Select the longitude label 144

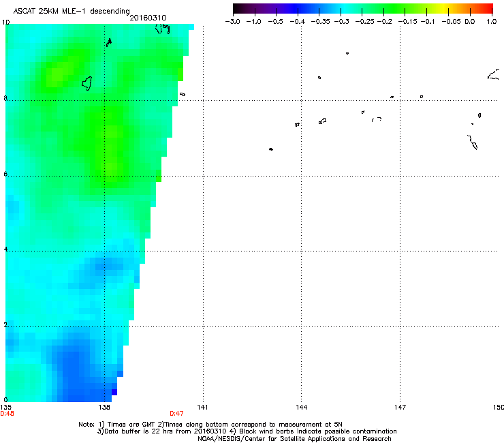(x=302, y=408)
